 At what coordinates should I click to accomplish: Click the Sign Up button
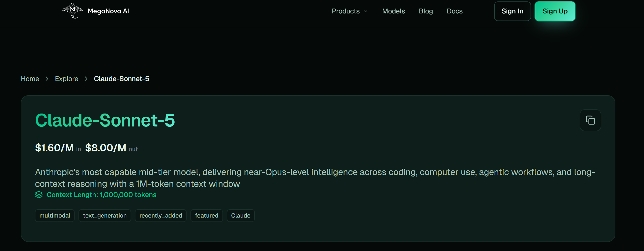[555, 11]
